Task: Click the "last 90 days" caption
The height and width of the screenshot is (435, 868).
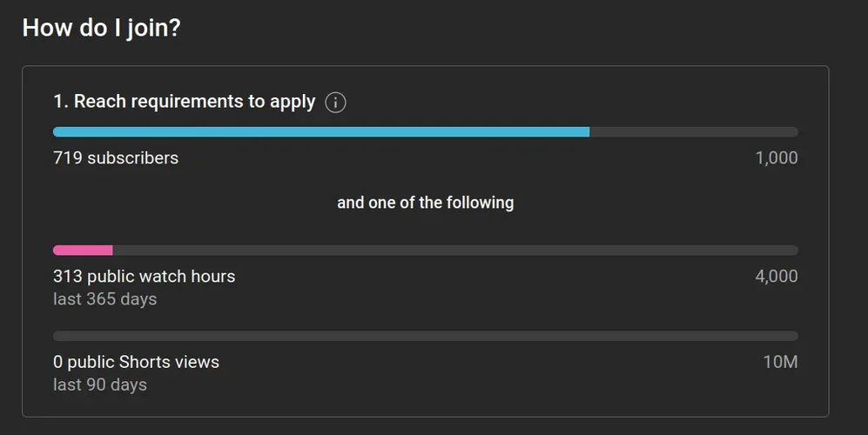Action: click(100, 385)
